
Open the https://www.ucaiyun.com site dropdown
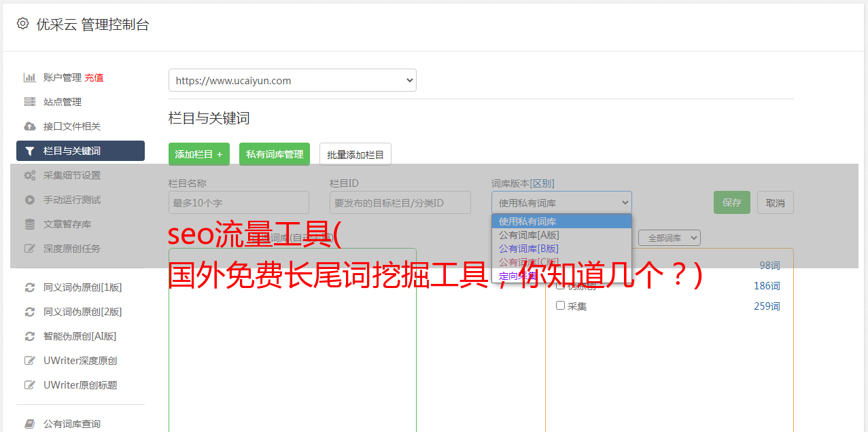pyautogui.click(x=292, y=80)
